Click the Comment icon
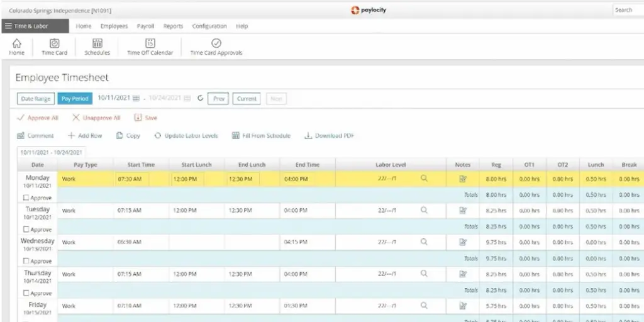Image resolution: width=644 pixels, height=322 pixels. [21, 136]
